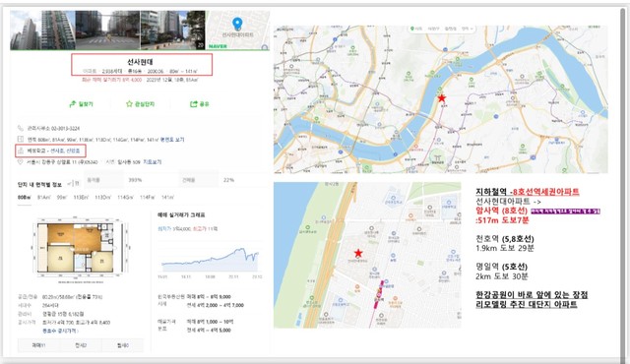The image size is (630, 364).
Task: Select the 114Gm² area tab
Action: click(x=125, y=198)
